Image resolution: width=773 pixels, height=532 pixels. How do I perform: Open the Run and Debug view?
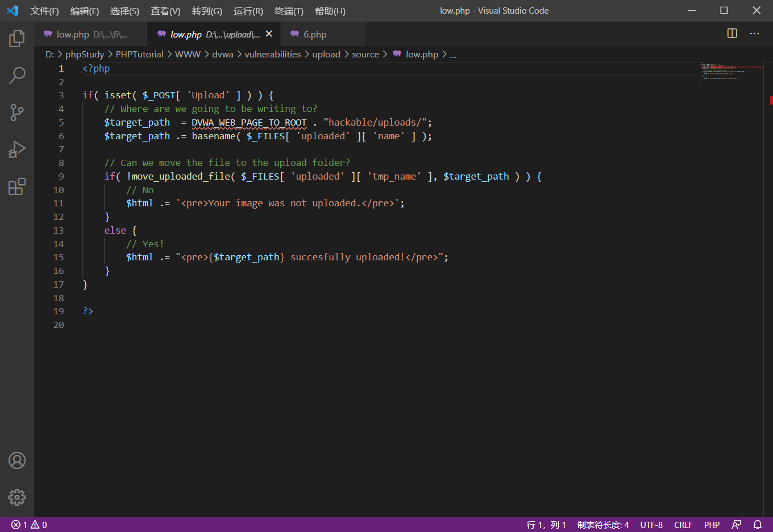17,149
